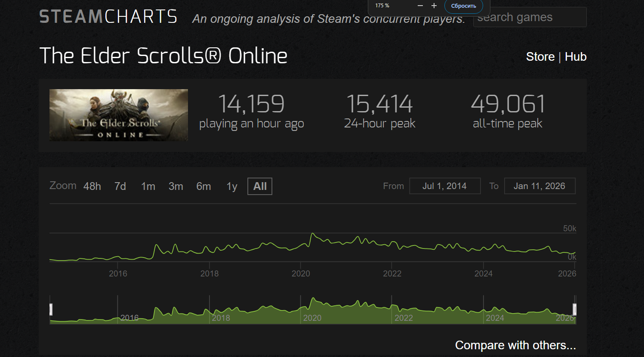Viewport: 644px width, 357px height.
Task: Click the 50k y-axis label
Action: click(x=570, y=229)
